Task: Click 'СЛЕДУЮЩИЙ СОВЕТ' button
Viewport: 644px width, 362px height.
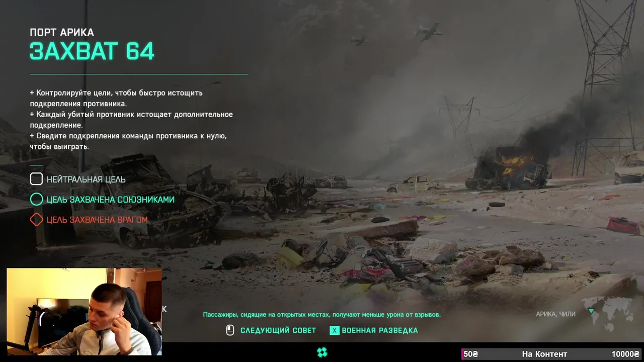Action: (x=278, y=330)
